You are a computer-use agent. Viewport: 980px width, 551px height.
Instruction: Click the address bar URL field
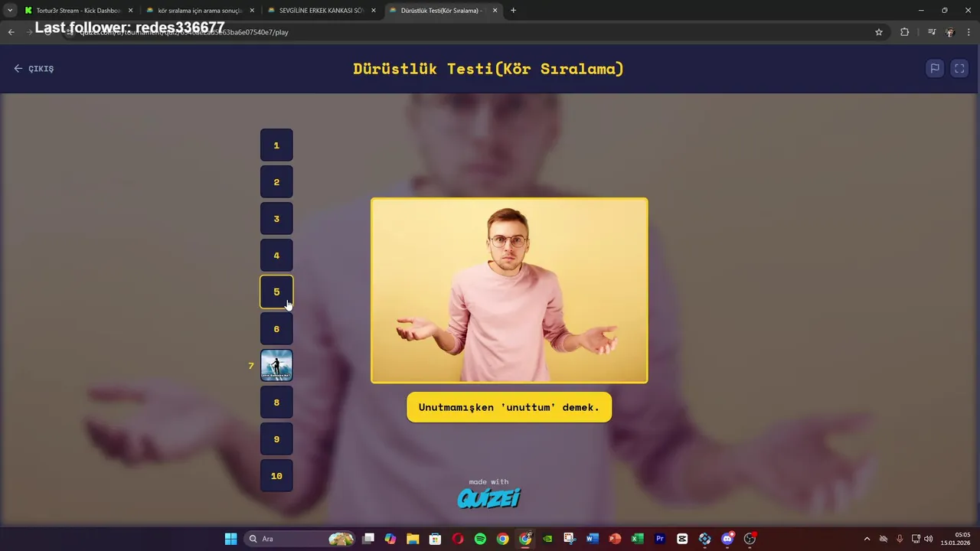point(475,32)
